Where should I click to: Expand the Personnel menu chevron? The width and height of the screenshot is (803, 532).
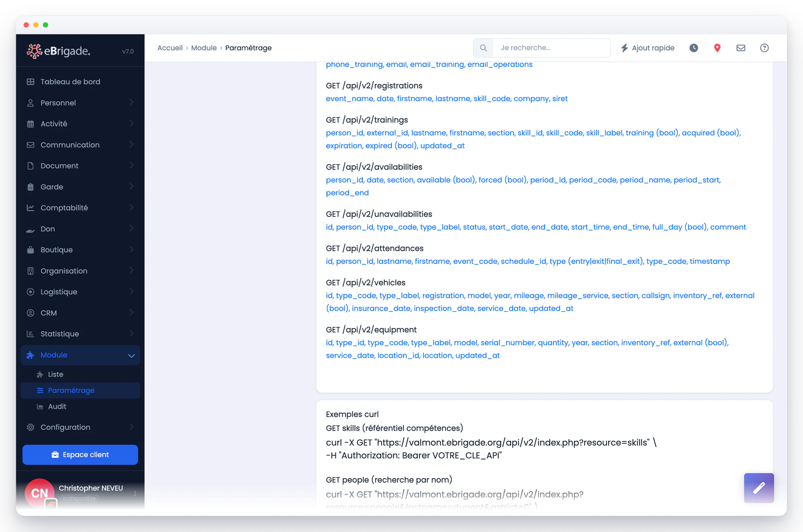coord(132,103)
